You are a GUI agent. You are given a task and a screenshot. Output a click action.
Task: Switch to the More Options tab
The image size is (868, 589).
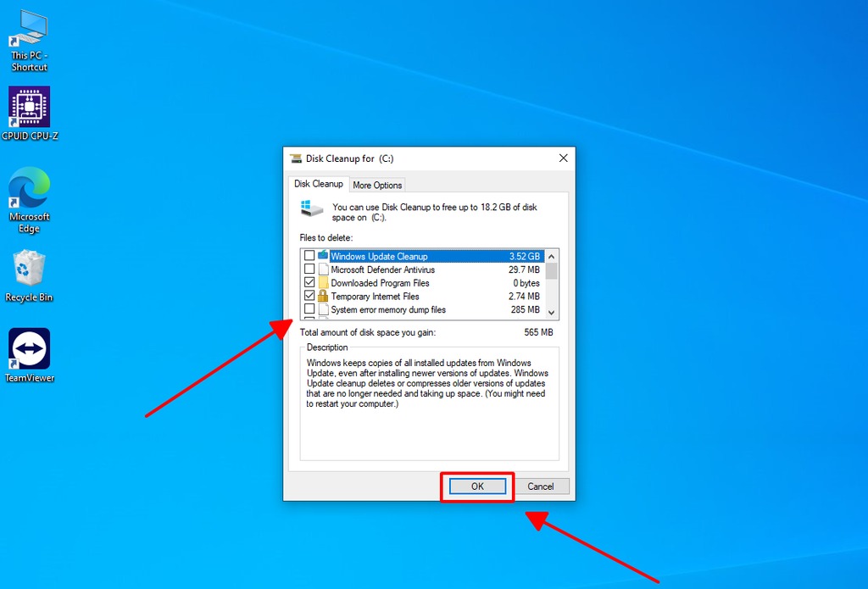pyautogui.click(x=377, y=185)
